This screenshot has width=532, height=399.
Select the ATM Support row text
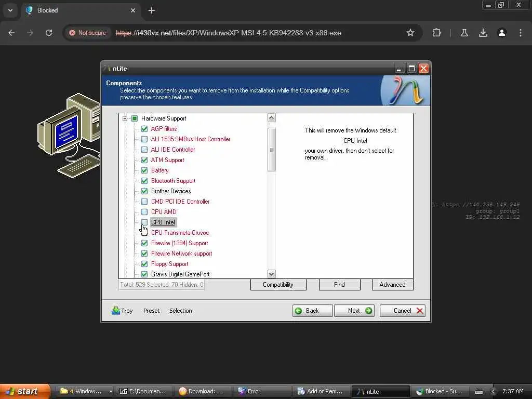pos(168,160)
